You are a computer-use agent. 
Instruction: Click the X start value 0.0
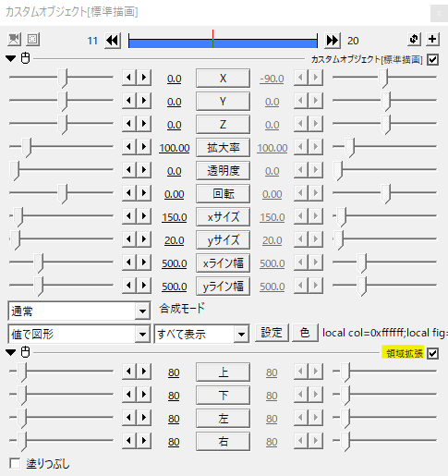click(x=175, y=79)
